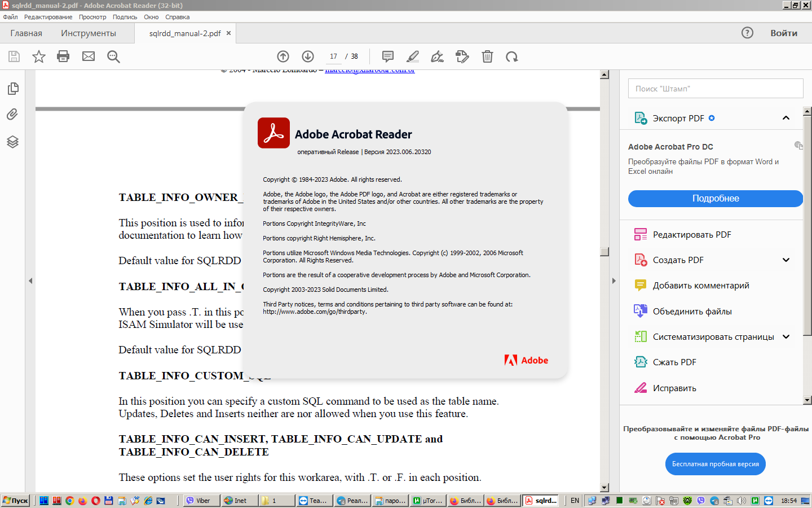Click the email link at page top
This screenshot has height=508, width=812.
coord(370,71)
